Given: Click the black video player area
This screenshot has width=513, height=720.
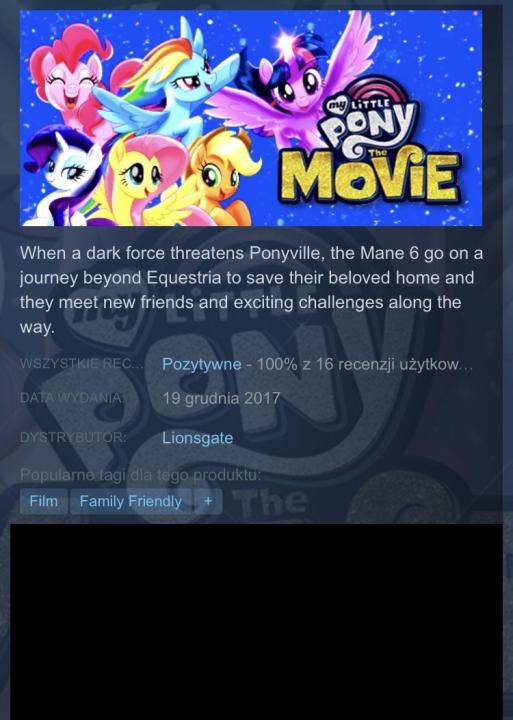Looking at the screenshot, I should click(x=256, y=622).
